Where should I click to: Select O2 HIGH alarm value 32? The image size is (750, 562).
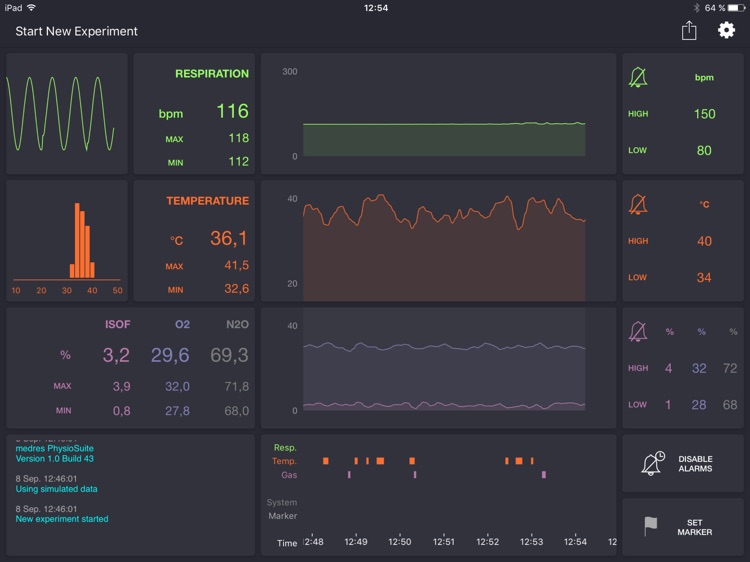tap(699, 368)
